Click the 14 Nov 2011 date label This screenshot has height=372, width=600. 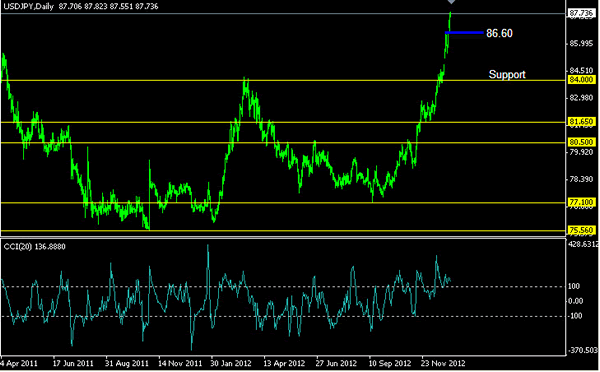(x=180, y=363)
